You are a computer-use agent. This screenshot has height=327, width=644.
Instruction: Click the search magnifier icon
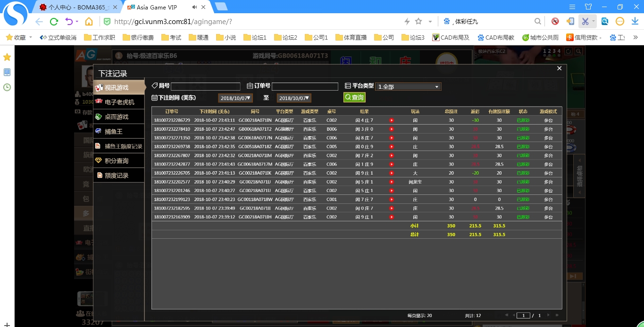click(x=537, y=21)
